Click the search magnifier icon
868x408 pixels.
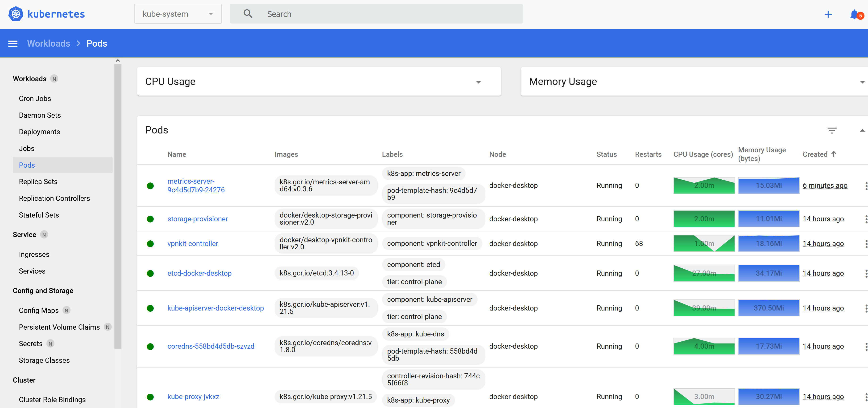click(248, 13)
